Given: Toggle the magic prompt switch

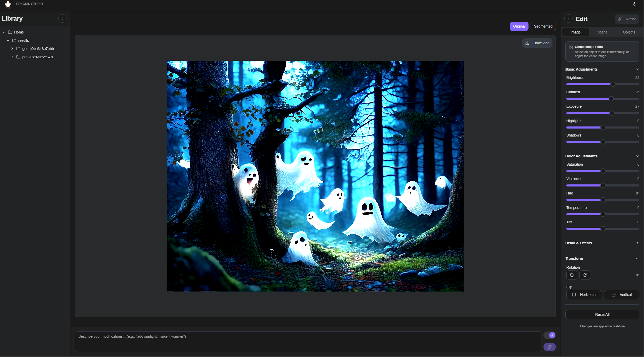Looking at the screenshot, I should click(549, 335).
